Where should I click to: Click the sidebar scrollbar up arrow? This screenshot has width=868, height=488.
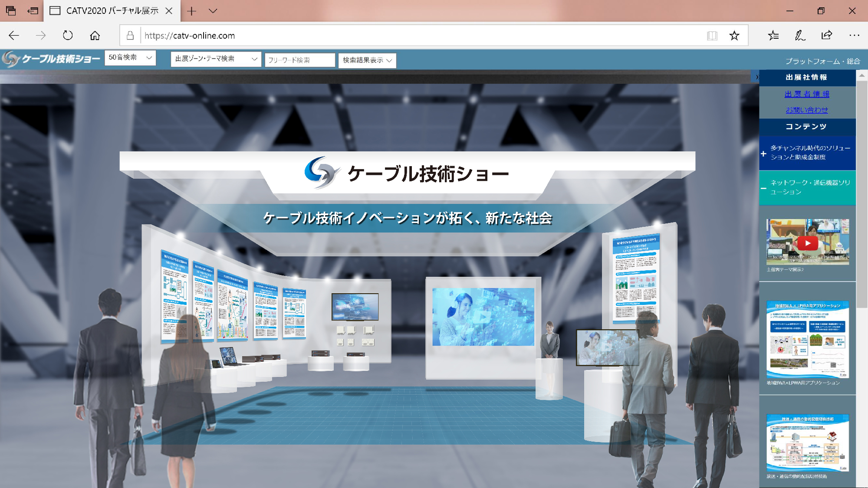(862, 75)
